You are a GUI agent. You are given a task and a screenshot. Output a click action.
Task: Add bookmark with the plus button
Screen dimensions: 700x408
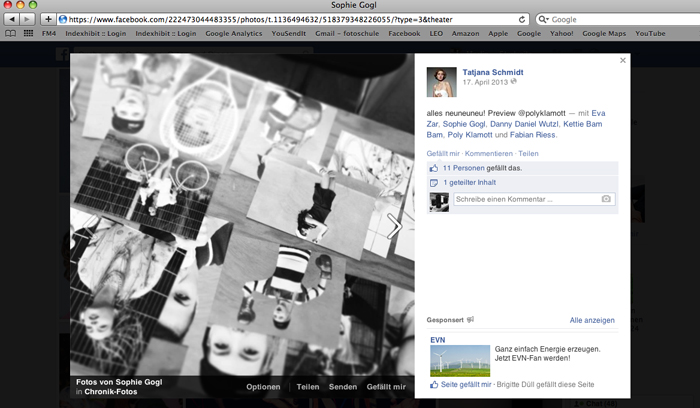[x=48, y=19]
